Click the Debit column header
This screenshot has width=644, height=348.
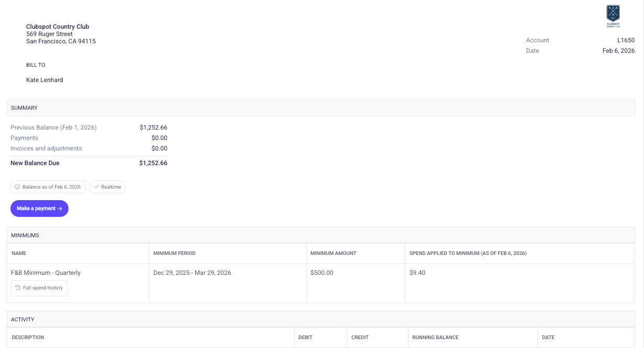(x=305, y=338)
